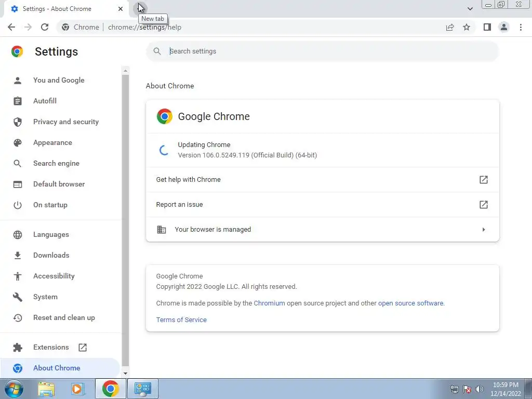The image size is (532, 399).
Task: Open You and Google settings
Action: pos(59,81)
